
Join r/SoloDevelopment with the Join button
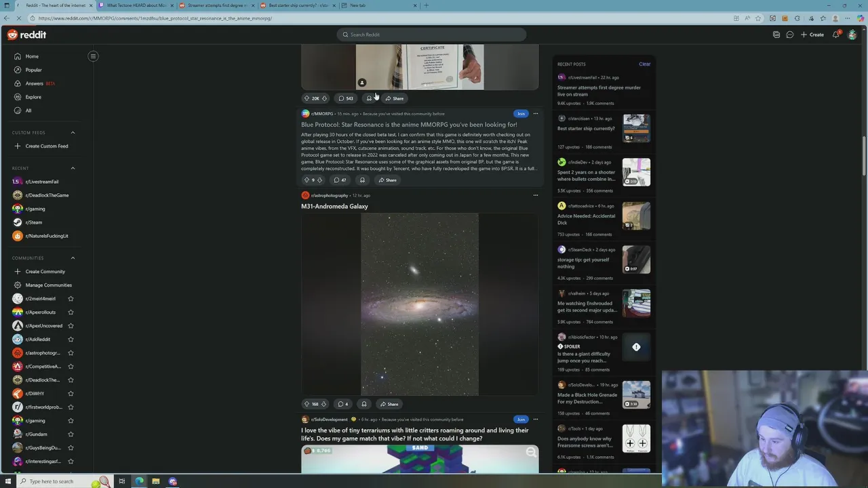click(x=520, y=420)
